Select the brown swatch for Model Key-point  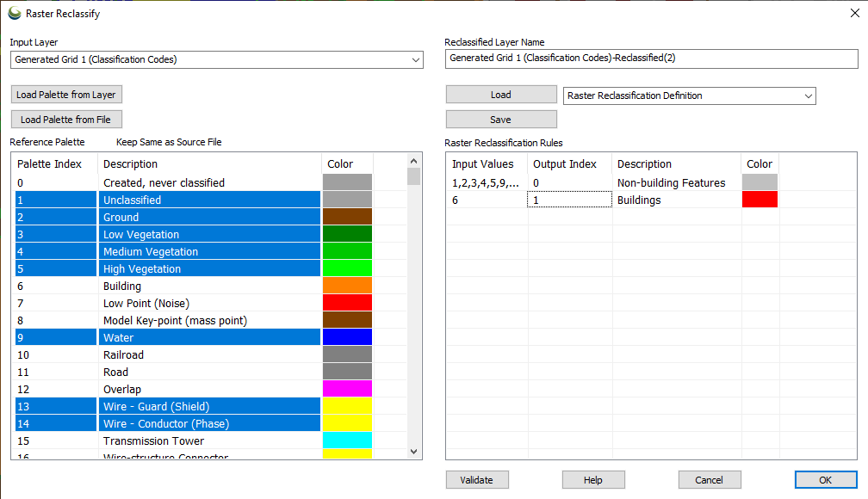point(347,319)
